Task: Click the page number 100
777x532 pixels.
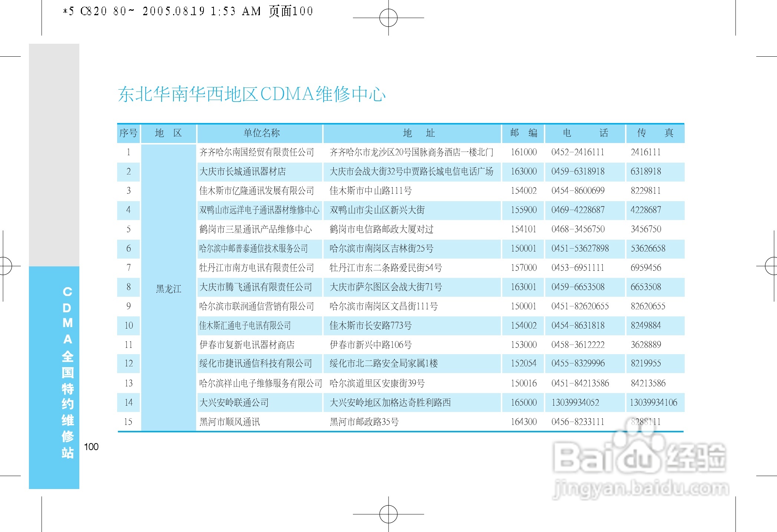Action: pyautogui.click(x=91, y=447)
